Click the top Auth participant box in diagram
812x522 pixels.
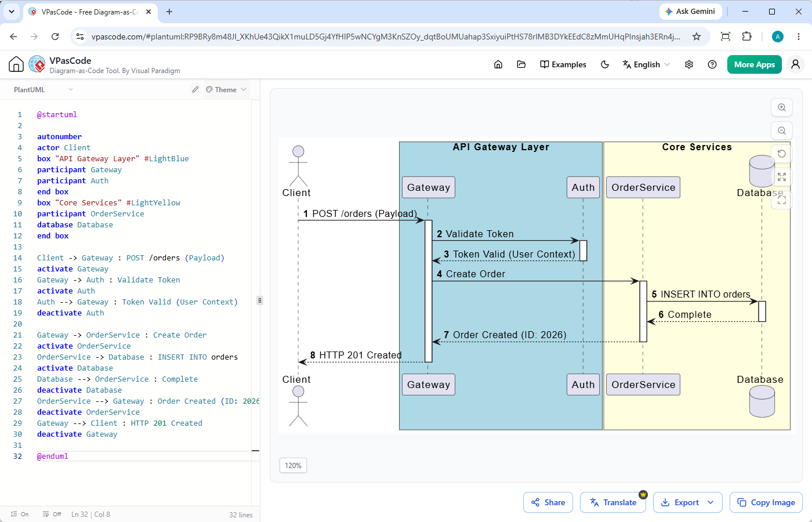point(583,187)
